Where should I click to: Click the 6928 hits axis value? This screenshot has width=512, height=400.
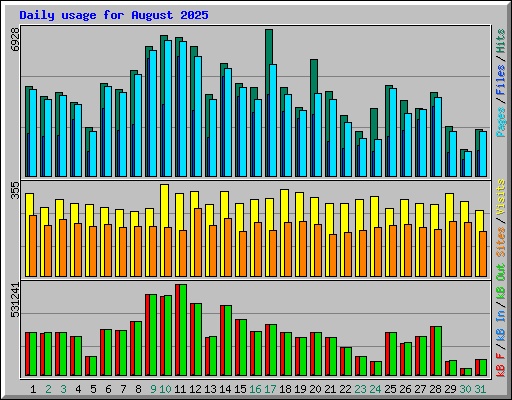15,39
